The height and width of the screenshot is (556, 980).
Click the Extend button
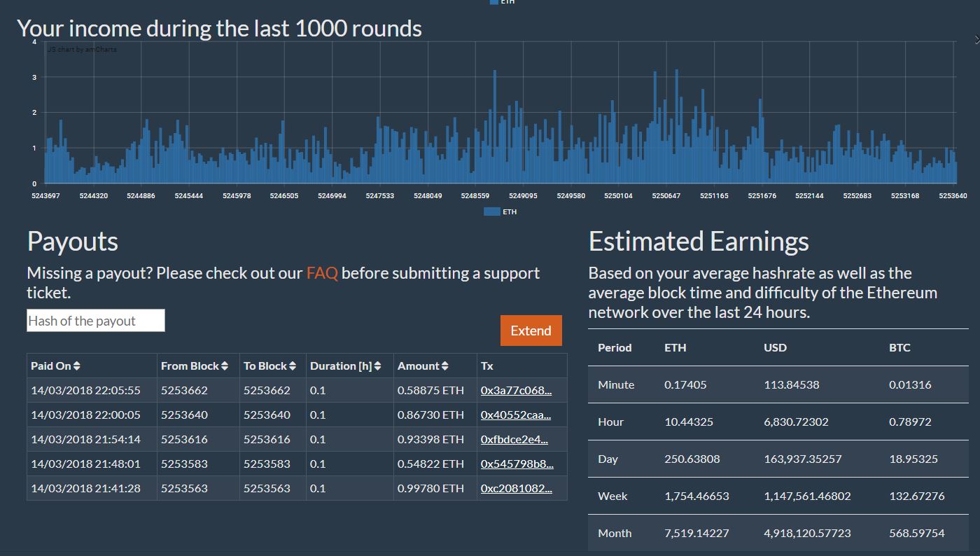pos(531,331)
